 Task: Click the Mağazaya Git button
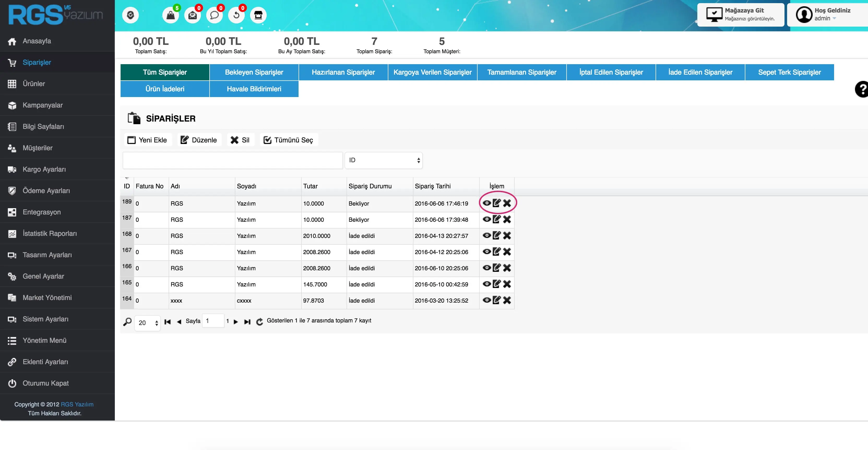coord(740,15)
